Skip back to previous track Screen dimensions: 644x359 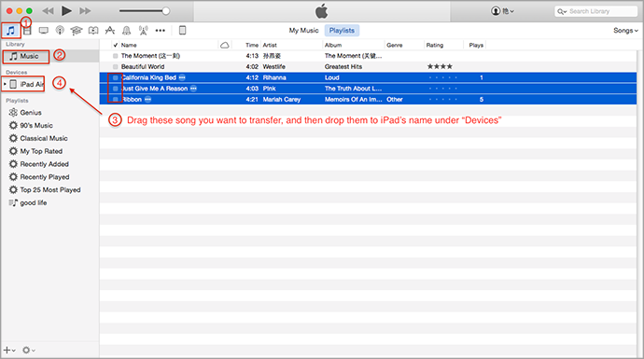48,11
